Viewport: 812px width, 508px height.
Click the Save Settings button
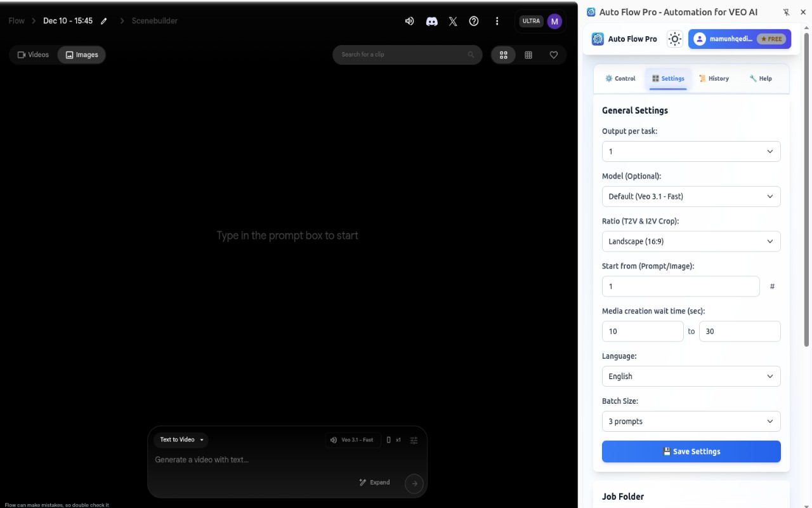pyautogui.click(x=691, y=451)
